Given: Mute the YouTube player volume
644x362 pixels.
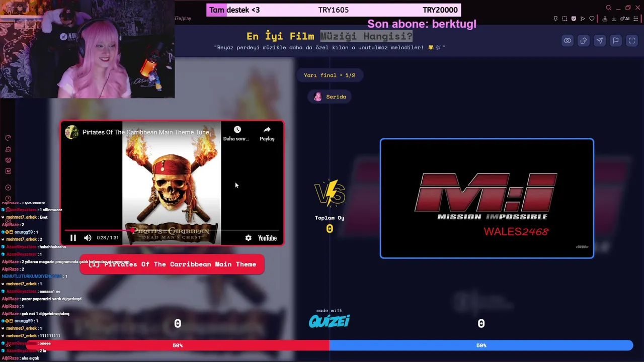Looking at the screenshot, I should (88, 238).
